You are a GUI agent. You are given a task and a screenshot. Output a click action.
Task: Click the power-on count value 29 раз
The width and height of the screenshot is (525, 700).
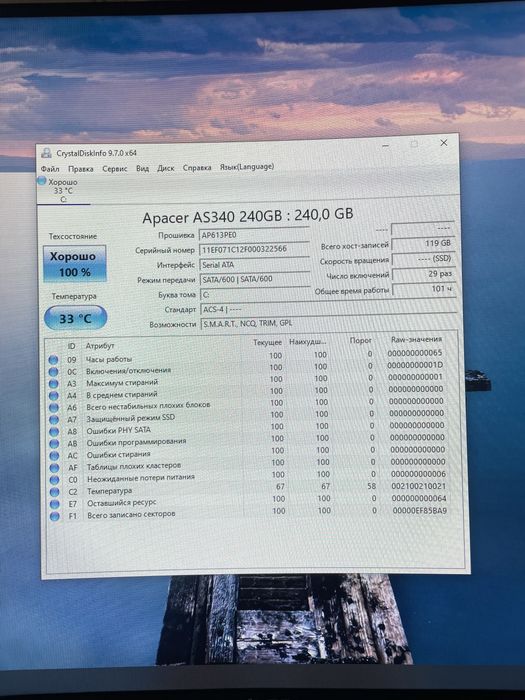(x=423, y=274)
